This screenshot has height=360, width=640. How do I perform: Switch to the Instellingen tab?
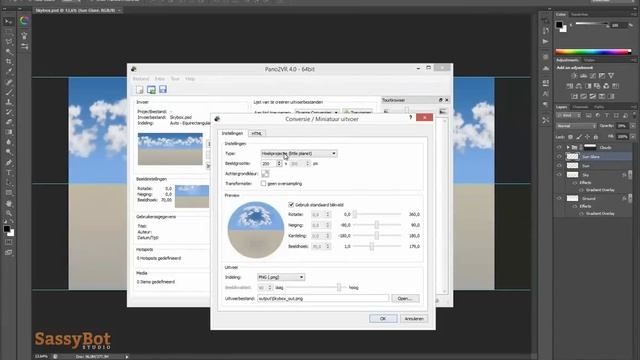(232, 133)
